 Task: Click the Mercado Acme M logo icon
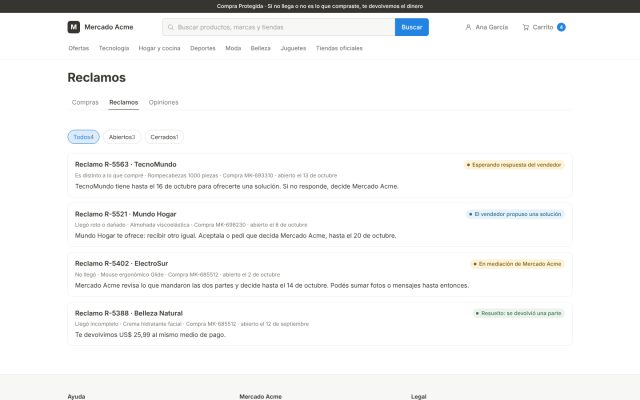coord(73,27)
